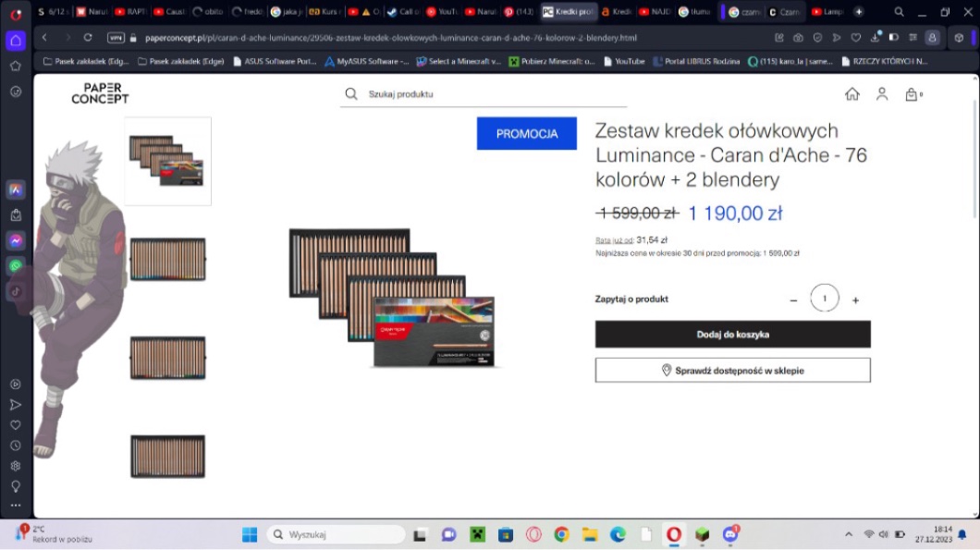Open the shopping cart icon
Viewport: 980px width, 550px height.
[x=912, y=94]
